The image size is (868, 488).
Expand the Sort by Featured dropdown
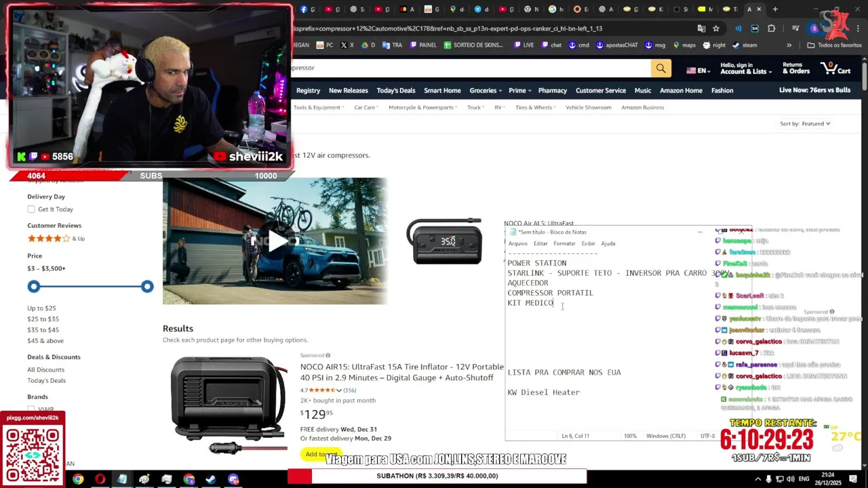tap(805, 123)
